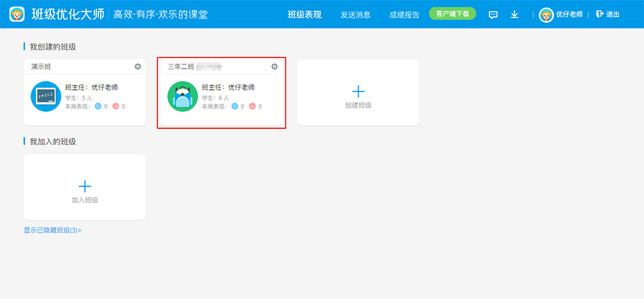The height and width of the screenshot is (299, 644).
Task: Click 本周表现 label in 三年二班 card
Action: [x=214, y=106]
